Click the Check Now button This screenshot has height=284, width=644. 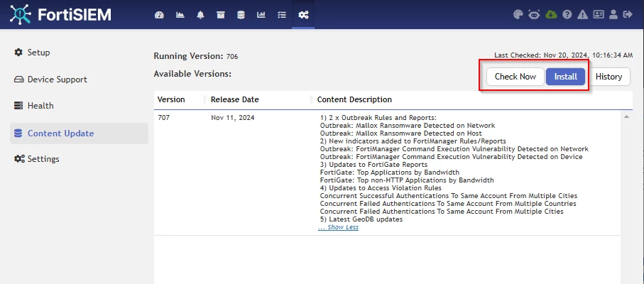(x=515, y=77)
